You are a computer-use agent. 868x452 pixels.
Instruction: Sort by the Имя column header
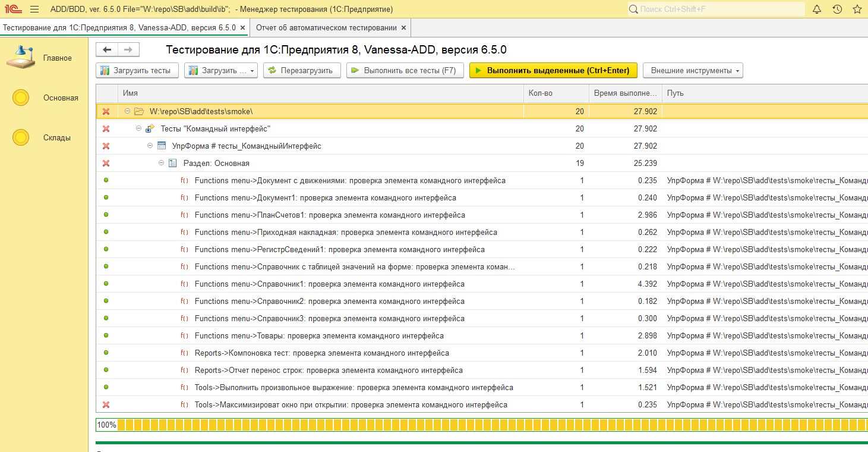(x=321, y=93)
